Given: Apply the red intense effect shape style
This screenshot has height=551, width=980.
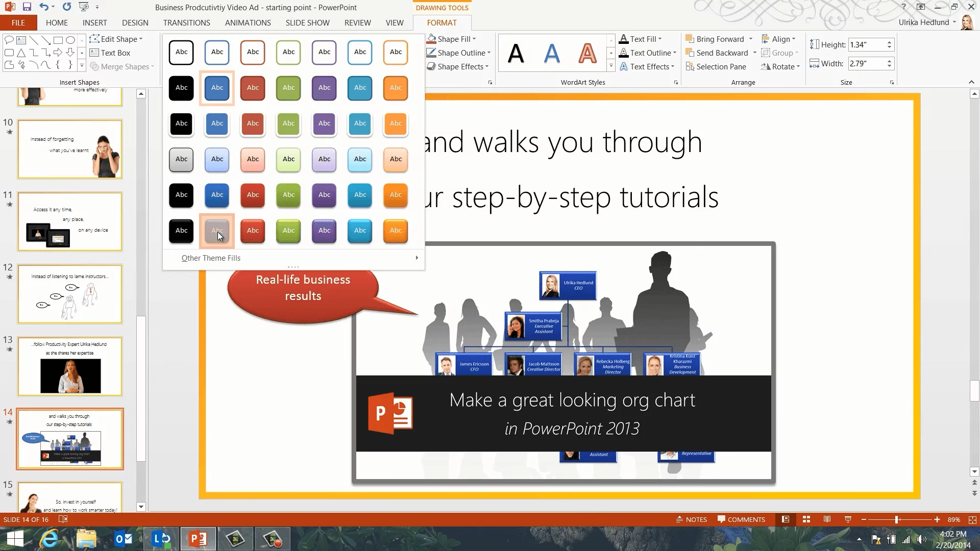Looking at the screenshot, I should coord(253,231).
